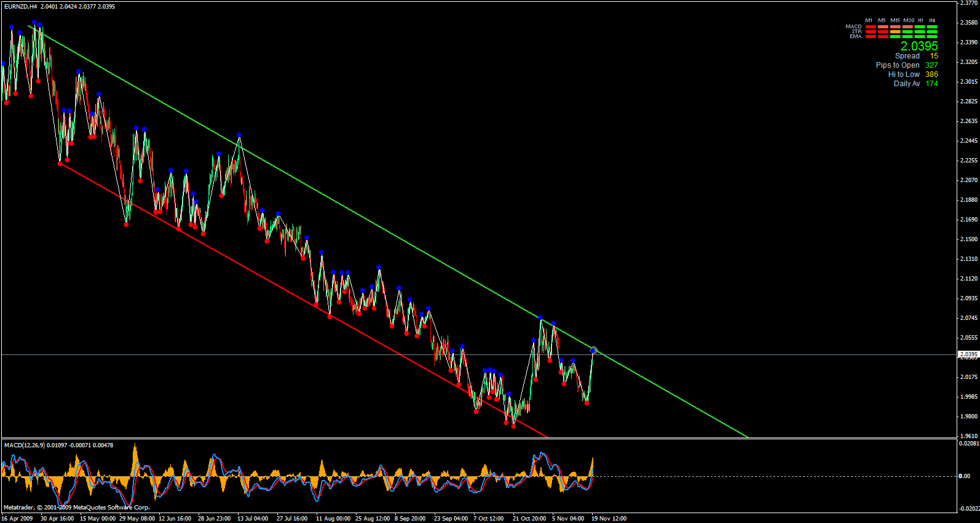
Task: Click the Pips to Open label
Action: coord(898,65)
